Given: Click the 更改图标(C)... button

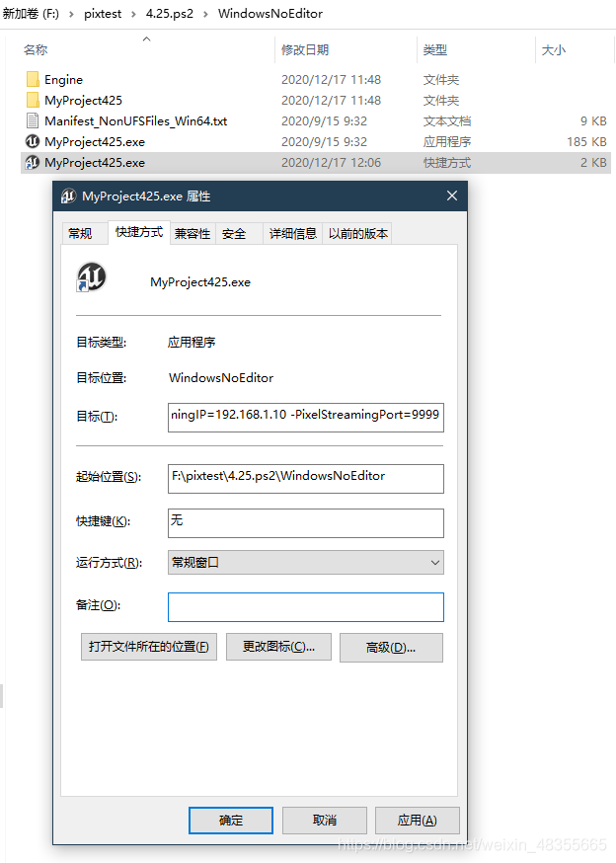Looking at the screenshot, I should [278, 647].
